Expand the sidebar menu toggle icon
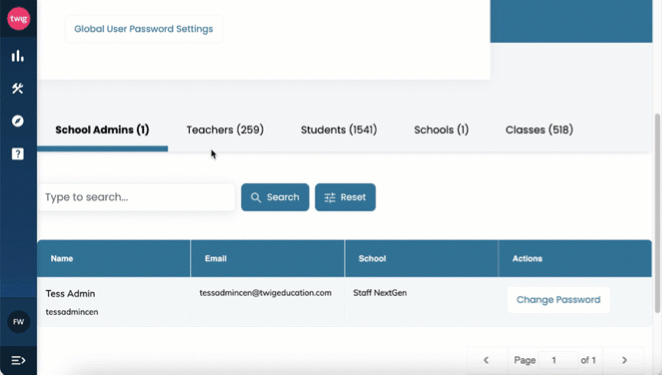The height and width of the screenshot is (375, 662). click(x=18, y=360)
